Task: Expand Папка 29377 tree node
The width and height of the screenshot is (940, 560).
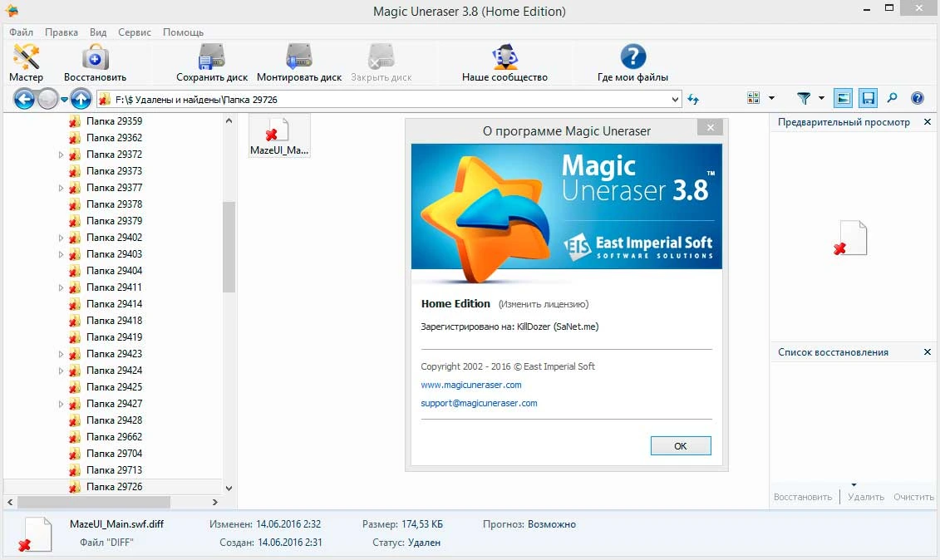Action: tap(61, 188)
